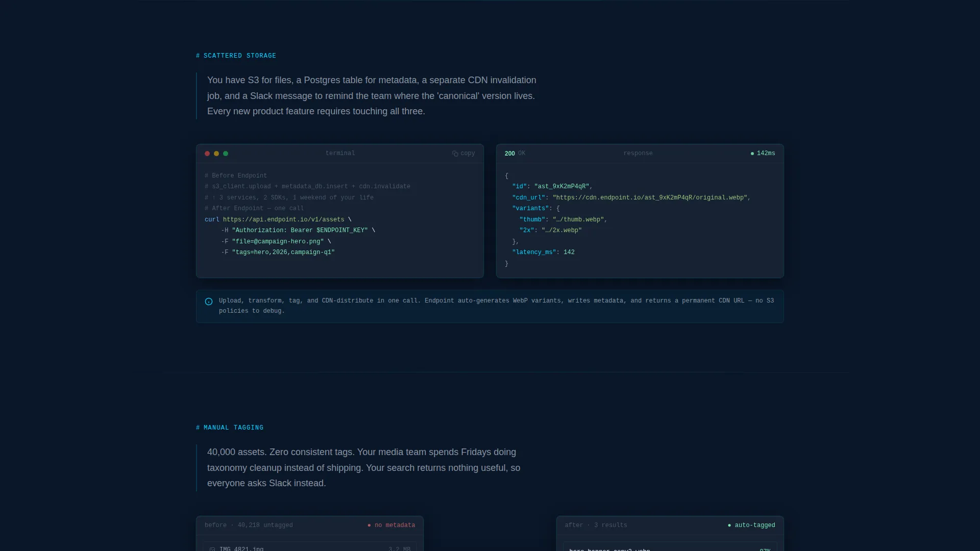The height and width of the screenshot is (551, 980).
Task: Click the 'id' value 'ast_9xK2mP4qR'
Action: pos(561,187)
